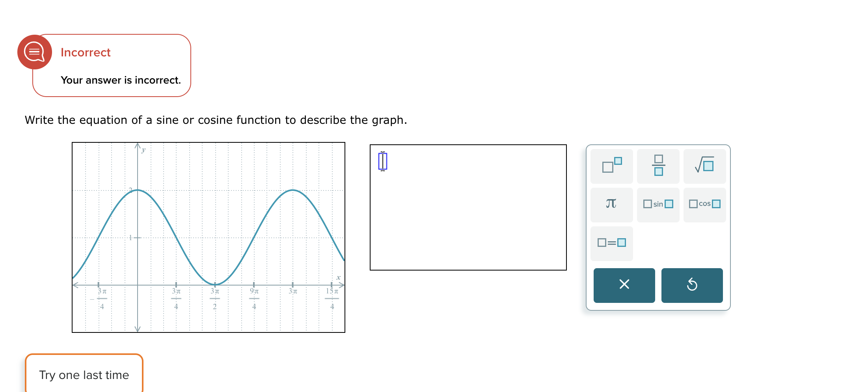The image size is (868, 392).
Task: Click the X button to clear the answer
Action: [624, 285]
